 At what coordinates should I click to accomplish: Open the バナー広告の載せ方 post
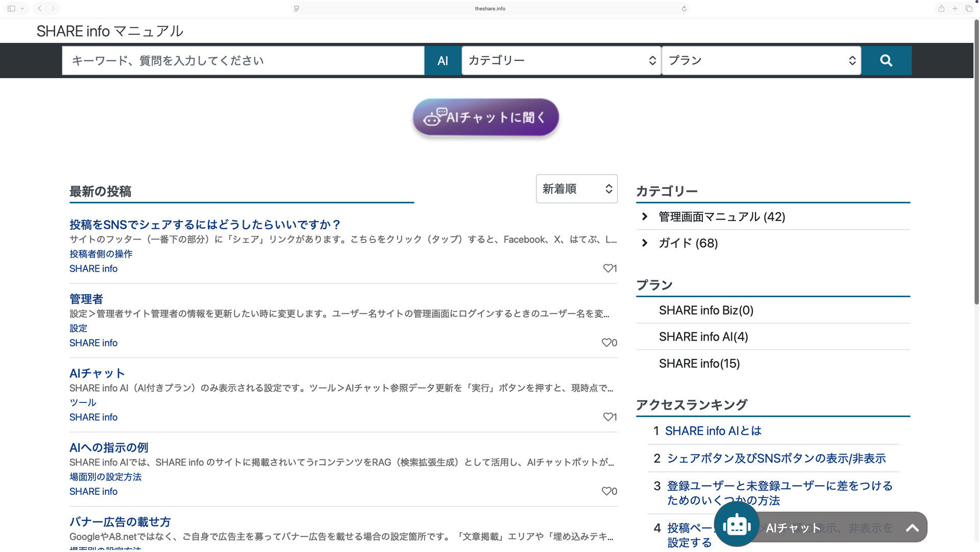pyautogui.click(x=120, y=522)
